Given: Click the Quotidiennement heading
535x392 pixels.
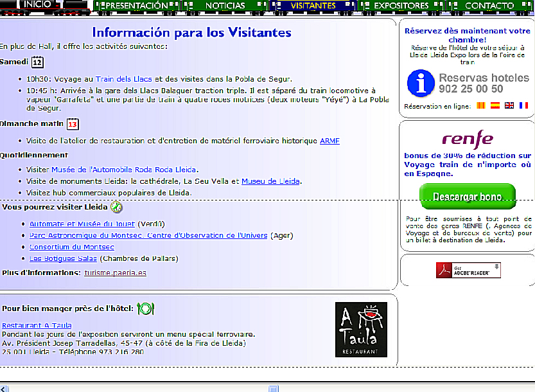Looking at the screenshot, I should [x=34, y=156].
